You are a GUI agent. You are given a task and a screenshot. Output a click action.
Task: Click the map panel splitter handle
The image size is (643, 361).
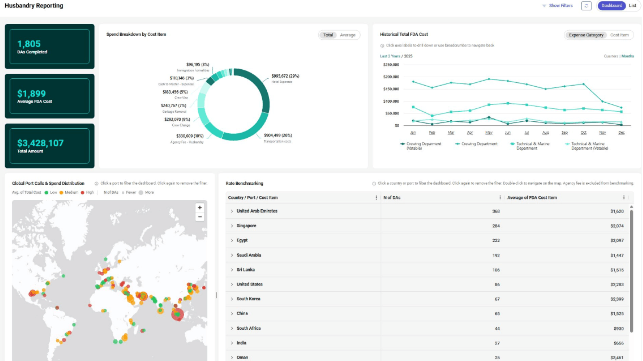click(216, 295)
